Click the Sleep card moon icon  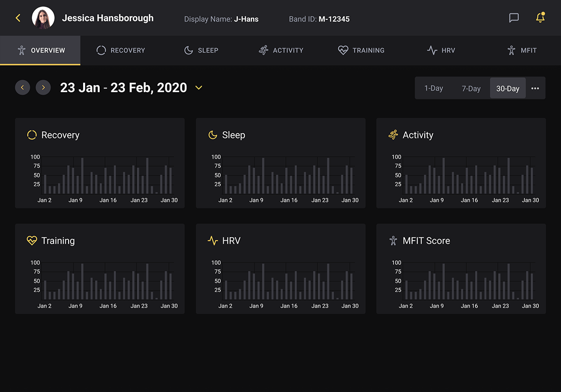pyautogui.click(x=213, y=135)
